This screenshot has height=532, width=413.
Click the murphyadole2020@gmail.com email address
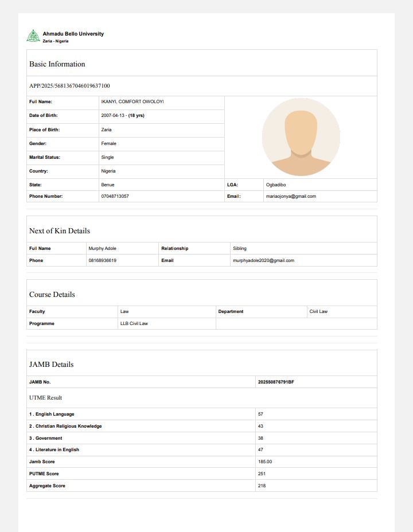click(x=263, y=260)
